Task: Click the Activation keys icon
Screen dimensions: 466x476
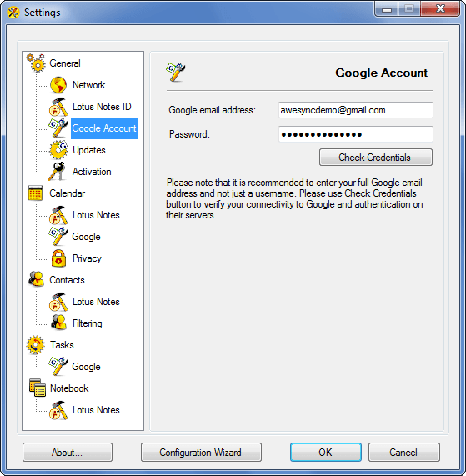Action: coord(58,172)
